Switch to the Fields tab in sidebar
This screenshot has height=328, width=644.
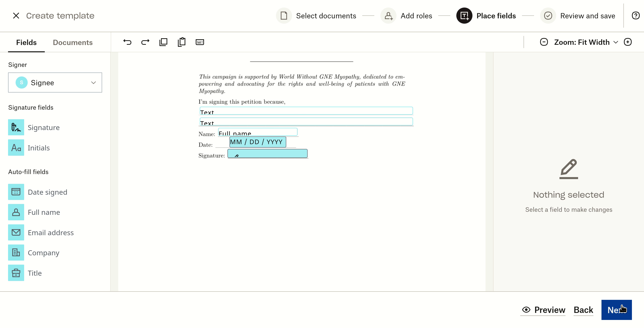point(26,42)
